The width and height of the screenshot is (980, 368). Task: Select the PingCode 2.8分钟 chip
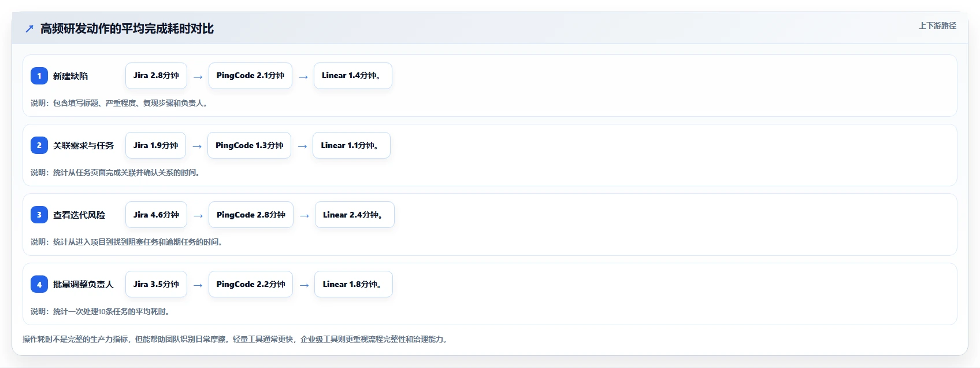(251, 215)
